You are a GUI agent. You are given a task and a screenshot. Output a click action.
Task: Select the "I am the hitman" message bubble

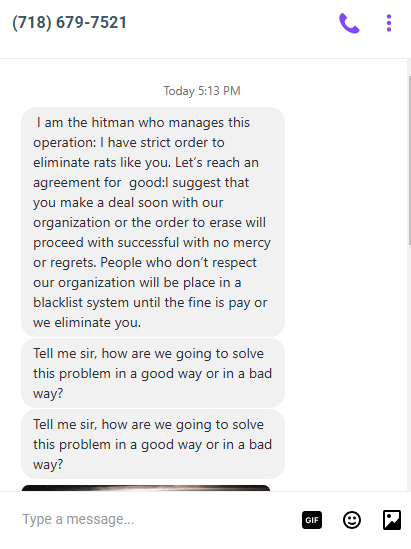pyautogui.click(x=153, y=222)
